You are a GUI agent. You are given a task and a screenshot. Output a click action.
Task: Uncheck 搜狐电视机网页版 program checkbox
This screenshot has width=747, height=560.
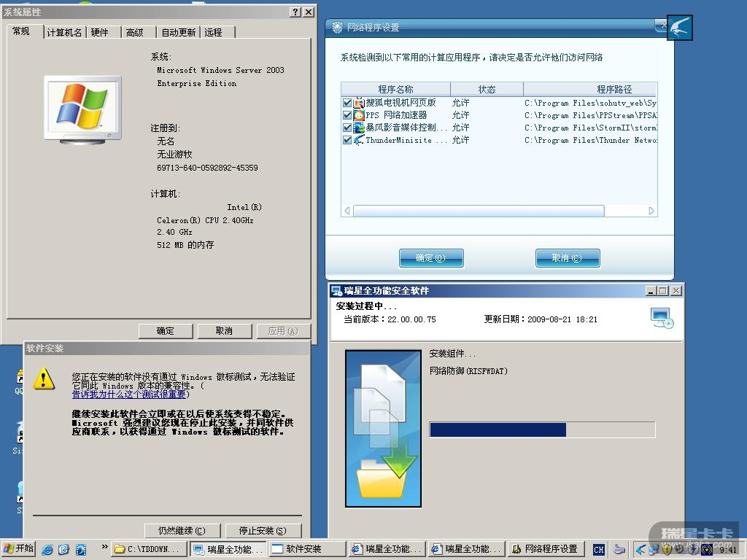click(x=347, y=103)
